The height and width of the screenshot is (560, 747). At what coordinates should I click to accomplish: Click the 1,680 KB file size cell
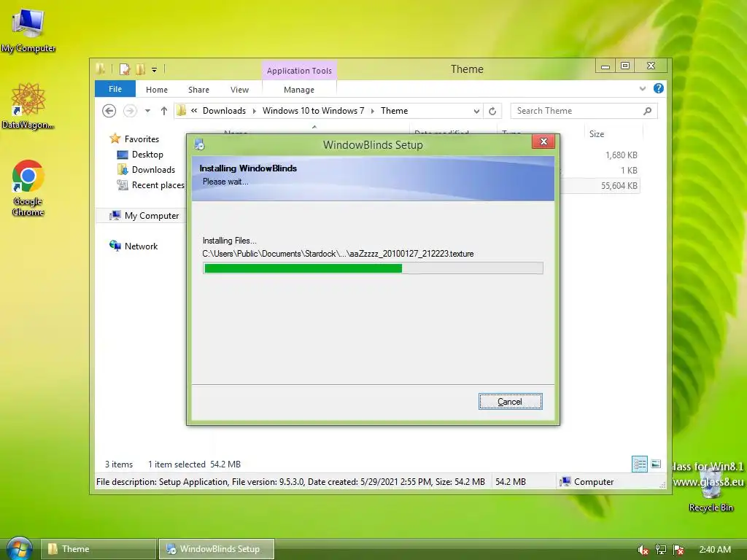[x=622, y=155]
